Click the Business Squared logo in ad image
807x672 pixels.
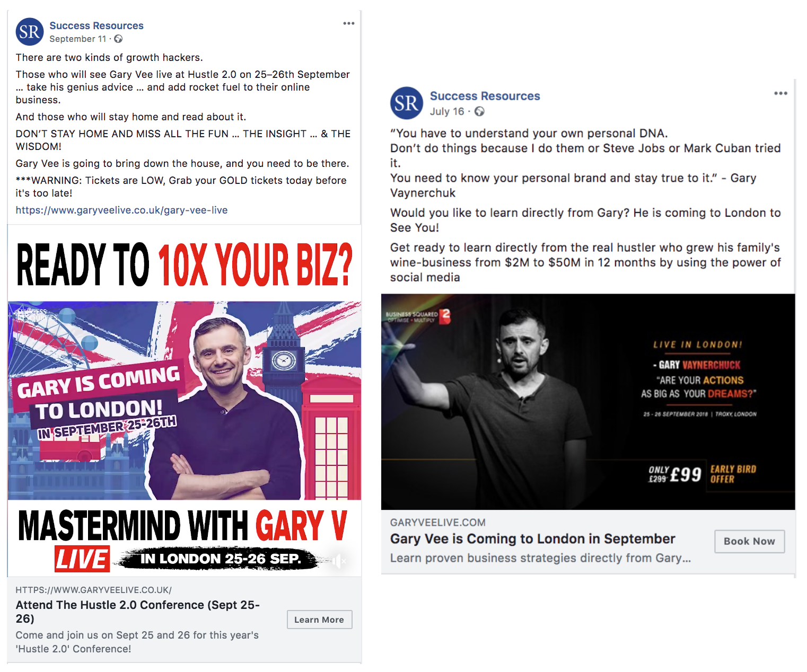[418, 316]
